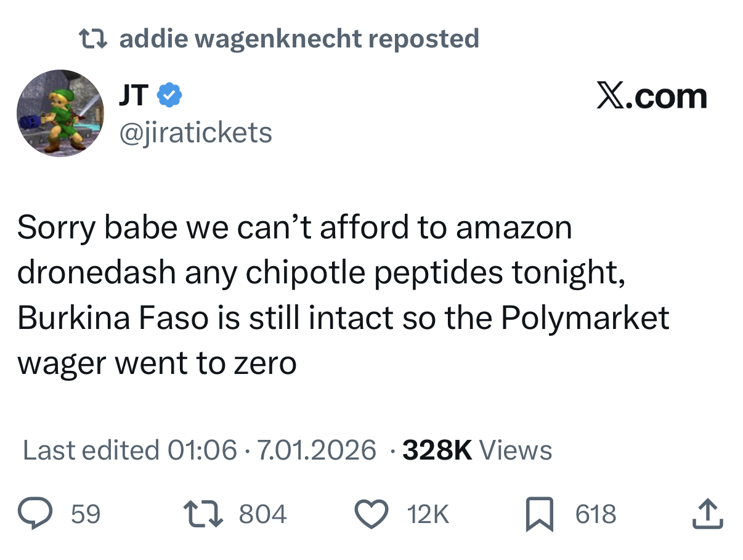This screenshot has width=743, height=560.
Task: Click the 328K Views count
Action: [x=477, y=450]
